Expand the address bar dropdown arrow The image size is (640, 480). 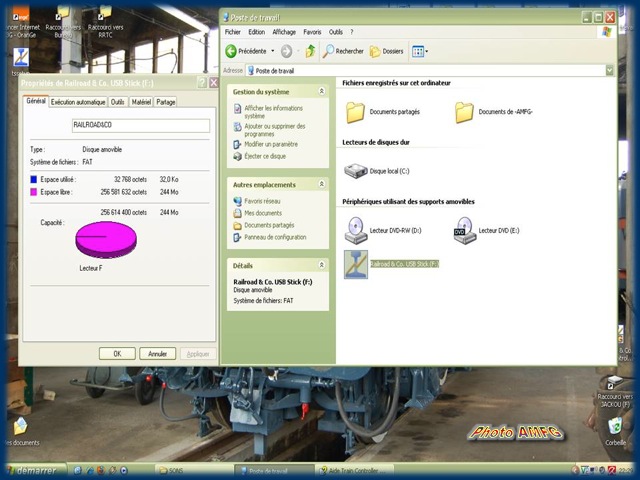pos(609,71)
